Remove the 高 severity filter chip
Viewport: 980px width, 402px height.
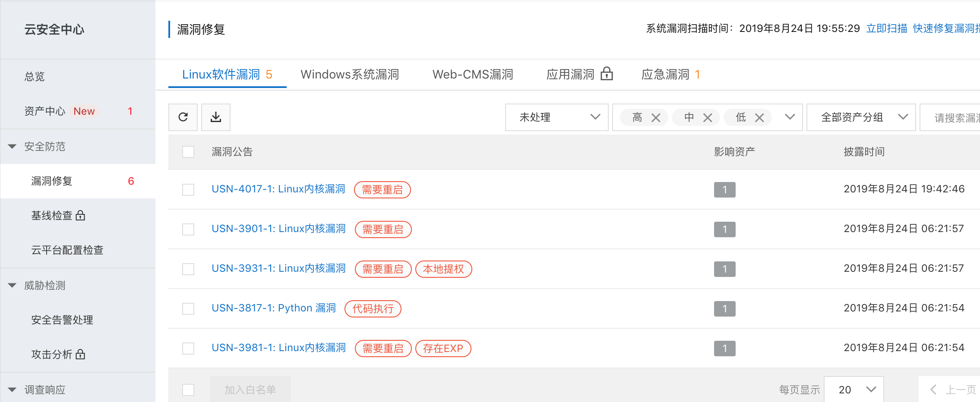pyautogui.click(x=656, y=117)
